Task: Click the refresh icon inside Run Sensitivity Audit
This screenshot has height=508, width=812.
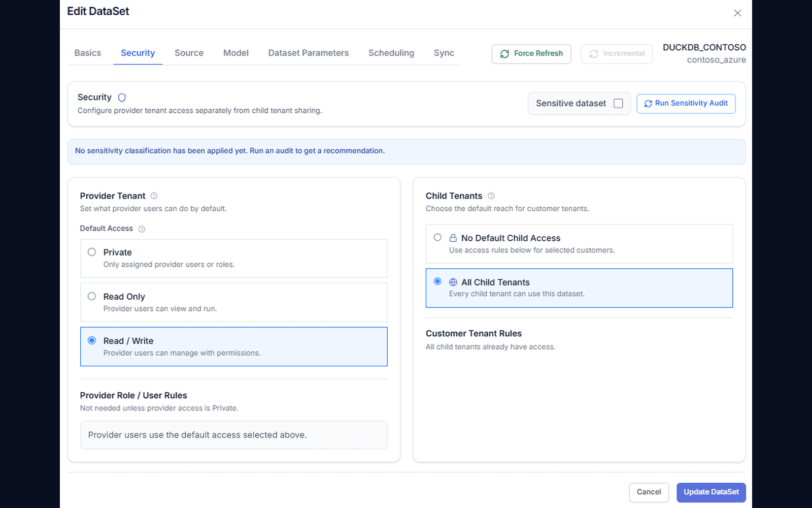Action: [x=648, y=104]
